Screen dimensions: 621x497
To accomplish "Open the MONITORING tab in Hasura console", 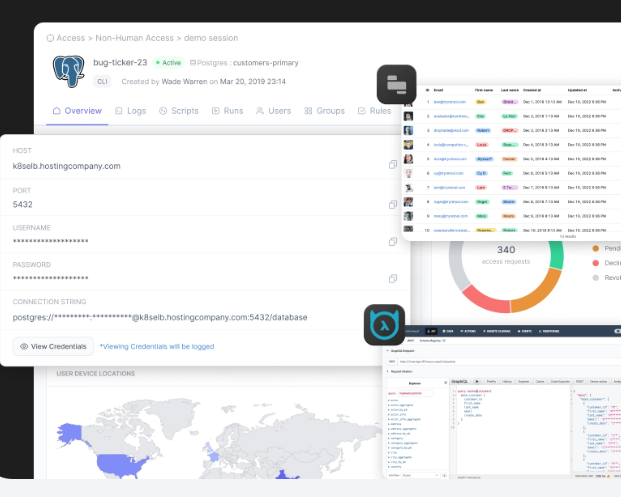I will pyautogui.click(x=549, y=331).
